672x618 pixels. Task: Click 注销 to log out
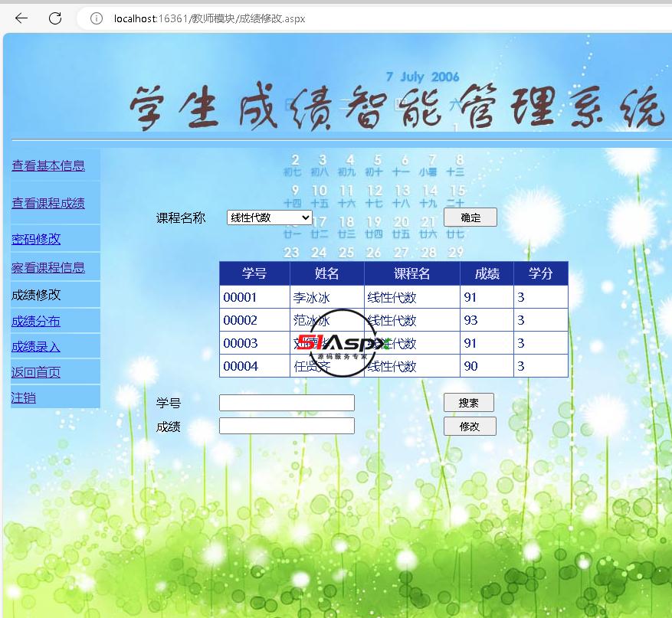(24, 397)
